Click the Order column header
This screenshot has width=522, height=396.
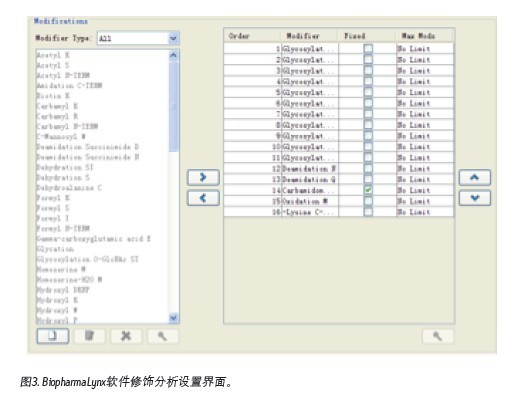coord(253,36)
